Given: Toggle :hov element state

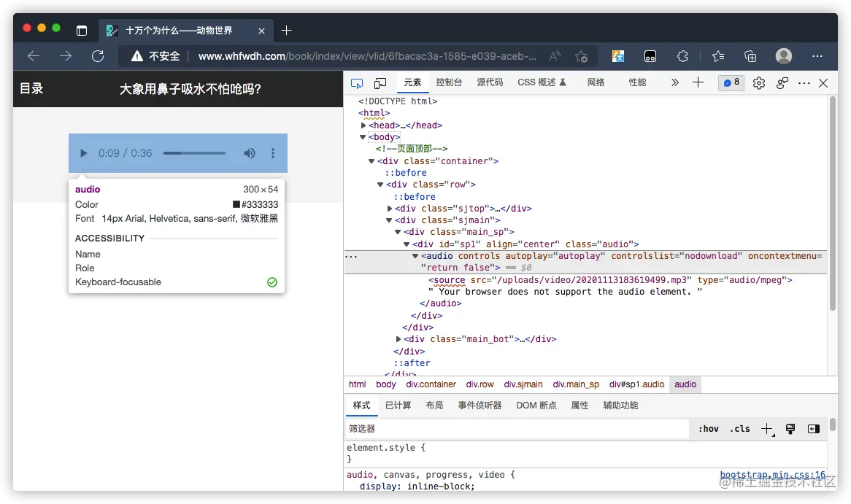Looking at the screenshot, I should 708,429.
